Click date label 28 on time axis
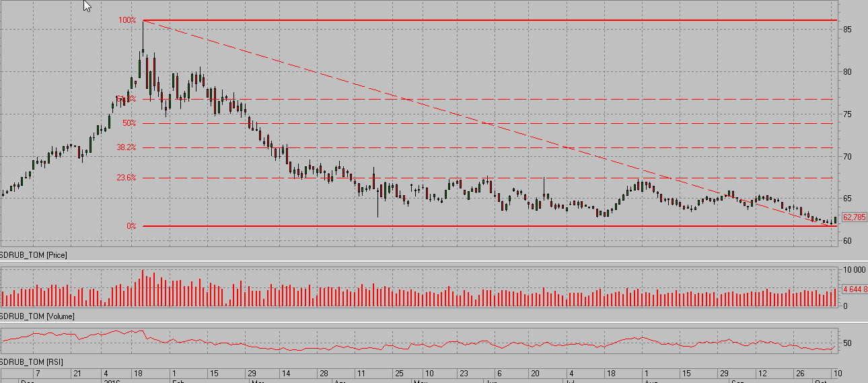Viewport: 868px width, 383px height. pos(324,373)
